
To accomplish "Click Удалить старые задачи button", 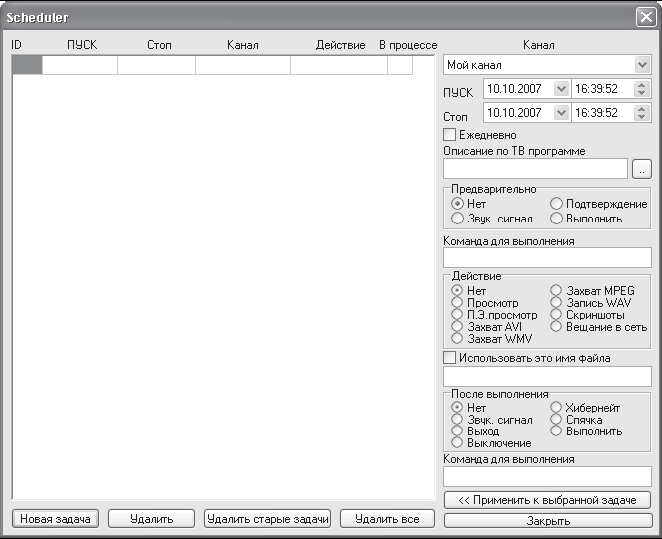I will click(x=268, y=519).
